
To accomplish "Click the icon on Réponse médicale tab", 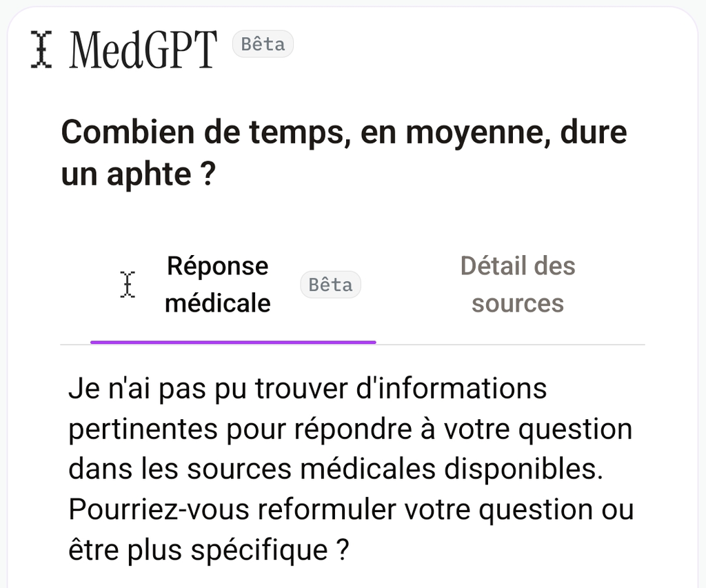I will pyautogui.click(x=128, y=284).
